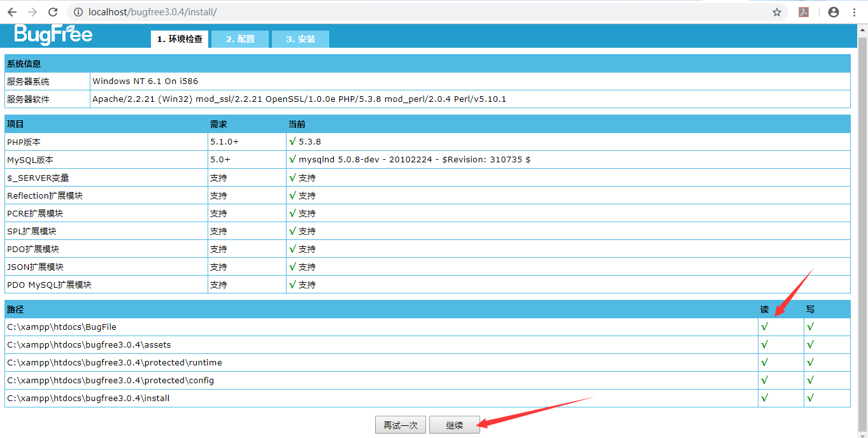Viewport: 868px width, 438px height.
Task: Click 再试一次 to retry environment check
Action: (x=400, y=425)
